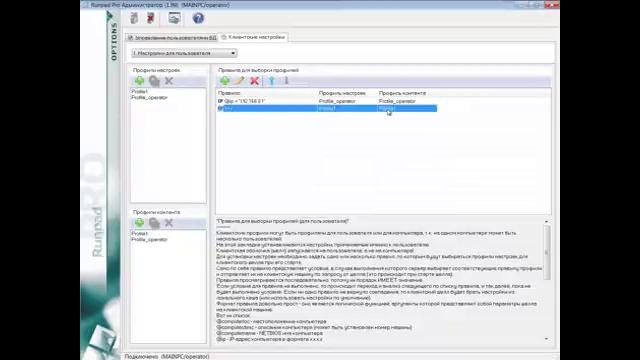640x360 pixels.
Task: Add new settings profile with green plus
Action: (x=140, y=81)
